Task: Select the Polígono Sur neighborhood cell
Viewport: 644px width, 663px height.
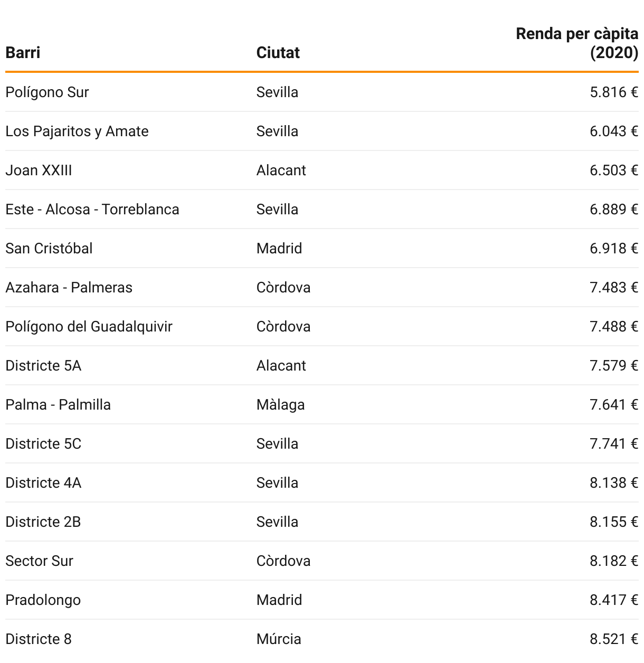Action: pos(47,92)
